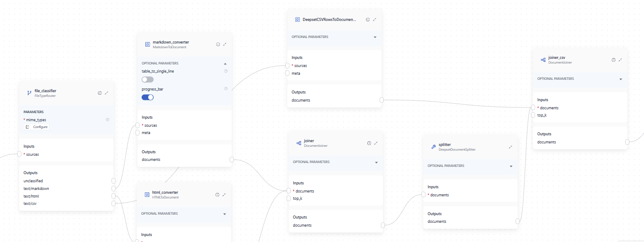Expand html_converter optional parameters

click(x=225, y=214)
